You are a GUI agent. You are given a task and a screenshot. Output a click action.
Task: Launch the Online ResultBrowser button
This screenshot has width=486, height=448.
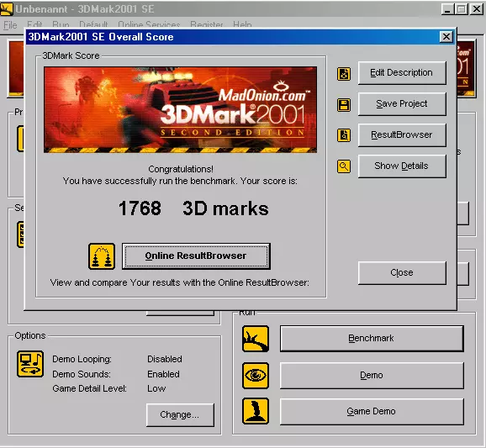tap(196, 256)
